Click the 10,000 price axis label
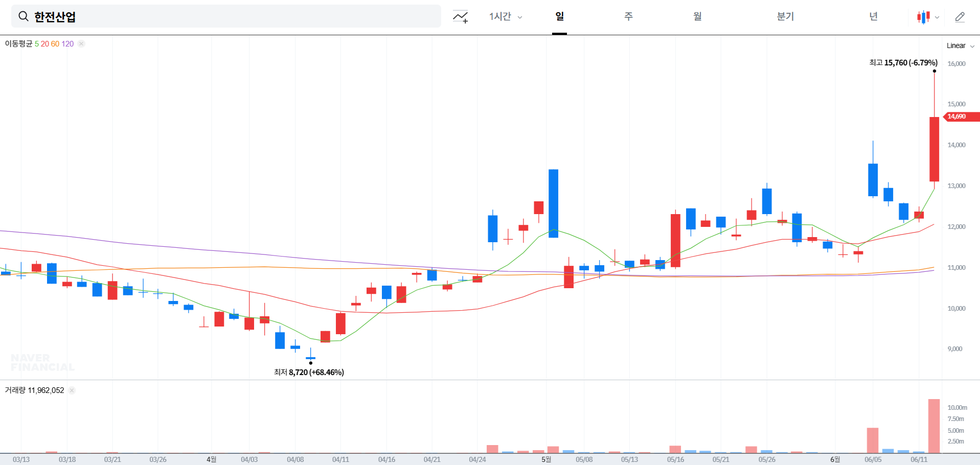 [x=956, y=309]
